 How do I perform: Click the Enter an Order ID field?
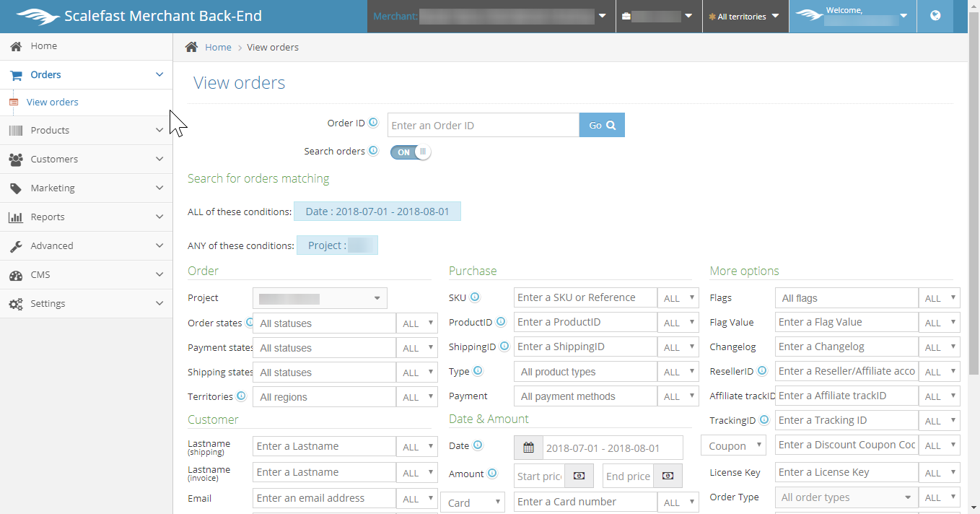[x=483, y=126]
